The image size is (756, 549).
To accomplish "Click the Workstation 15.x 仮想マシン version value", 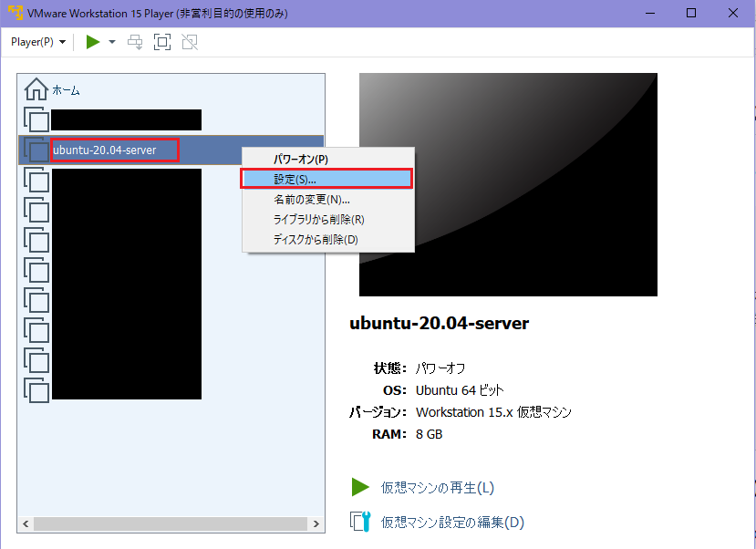I will [x=493, y=412].
